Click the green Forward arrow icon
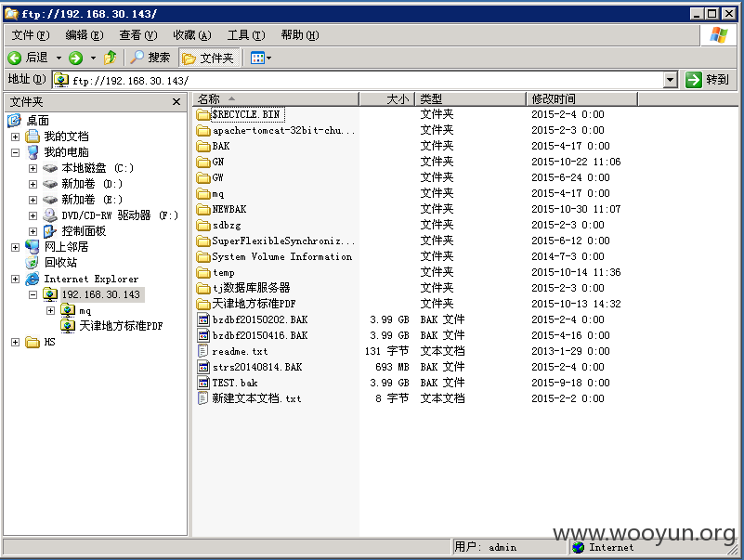The height and width of the screenshot is (560, 744). point(75,58)
